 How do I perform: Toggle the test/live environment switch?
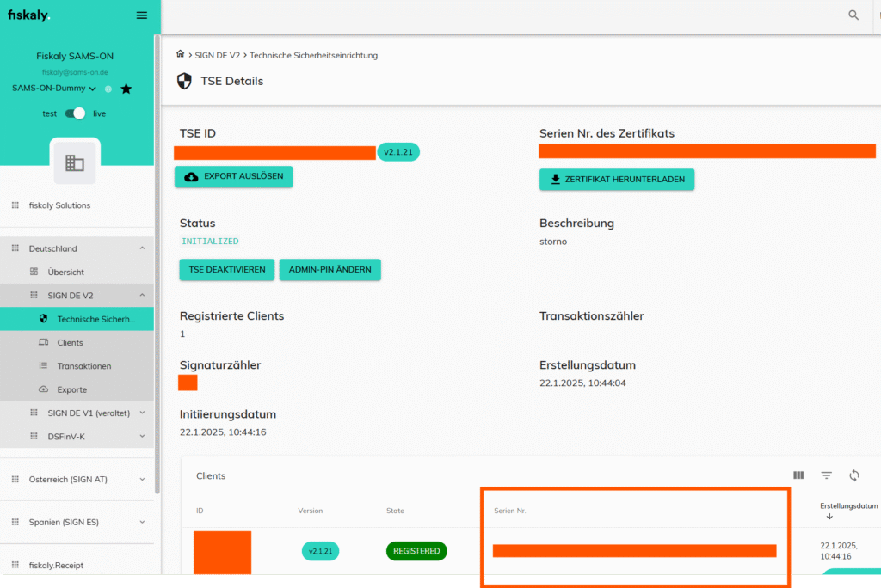(78, 113)
